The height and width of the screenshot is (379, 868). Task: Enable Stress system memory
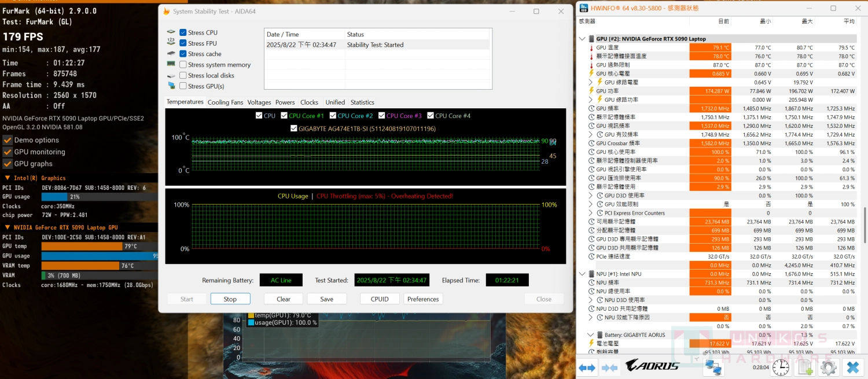coord(183,64)
